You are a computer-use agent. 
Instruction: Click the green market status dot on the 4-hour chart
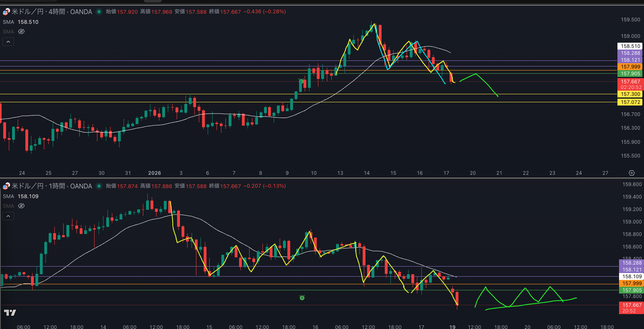99,12
